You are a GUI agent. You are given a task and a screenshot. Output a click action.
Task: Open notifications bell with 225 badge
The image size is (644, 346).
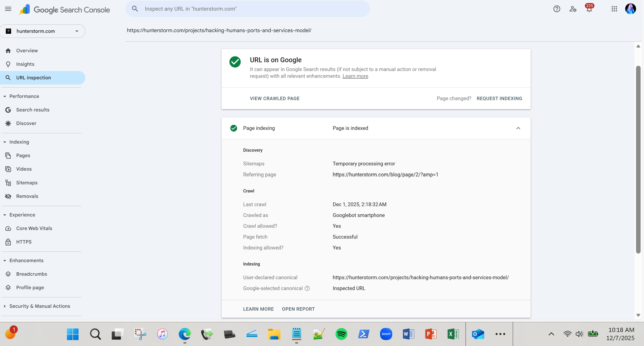click(x=589, y=9)
